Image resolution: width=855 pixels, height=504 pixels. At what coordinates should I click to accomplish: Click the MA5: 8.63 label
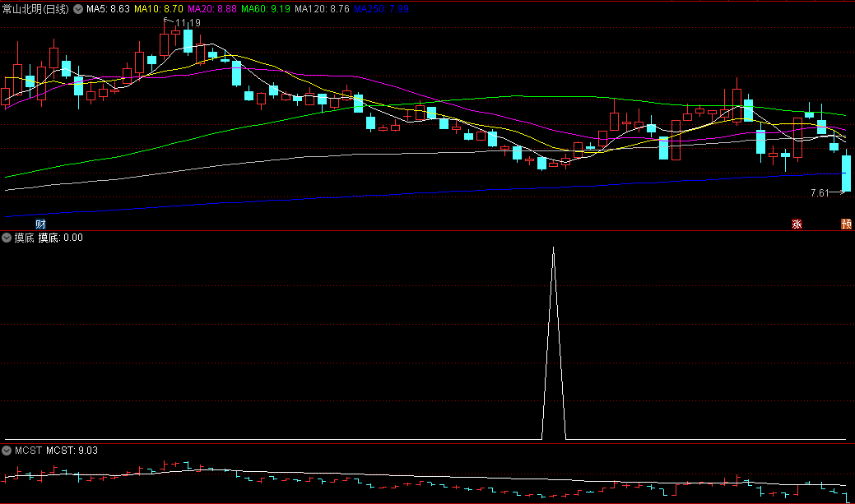(108, 9)
